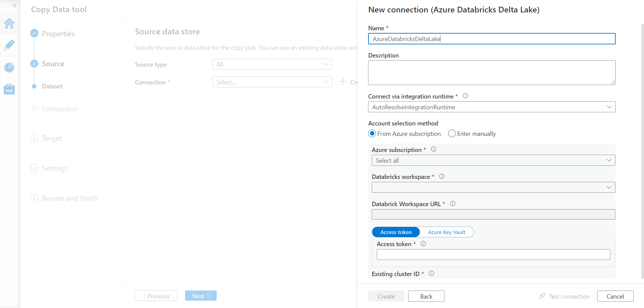Expand the integration runtime dropdown

click(492, 107)
